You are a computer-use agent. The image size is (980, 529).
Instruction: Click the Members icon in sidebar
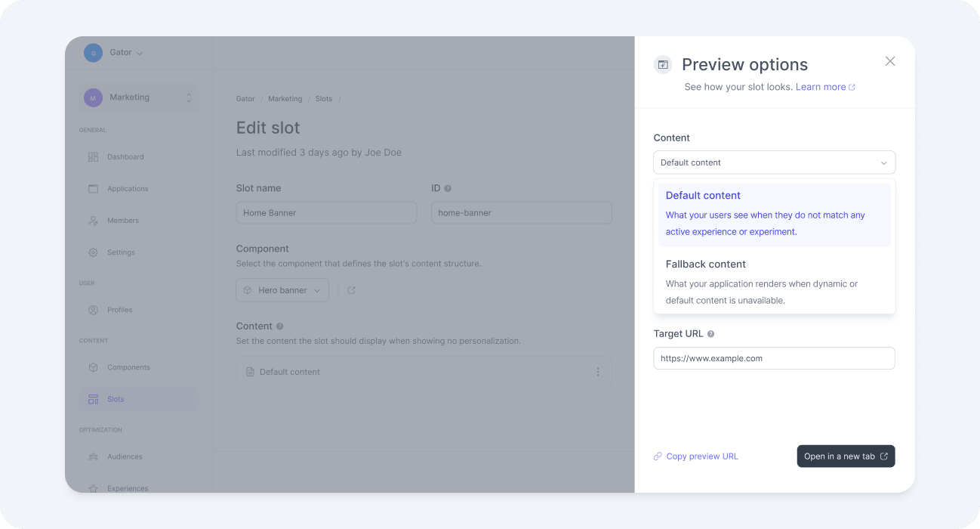[x=94, y=221]
